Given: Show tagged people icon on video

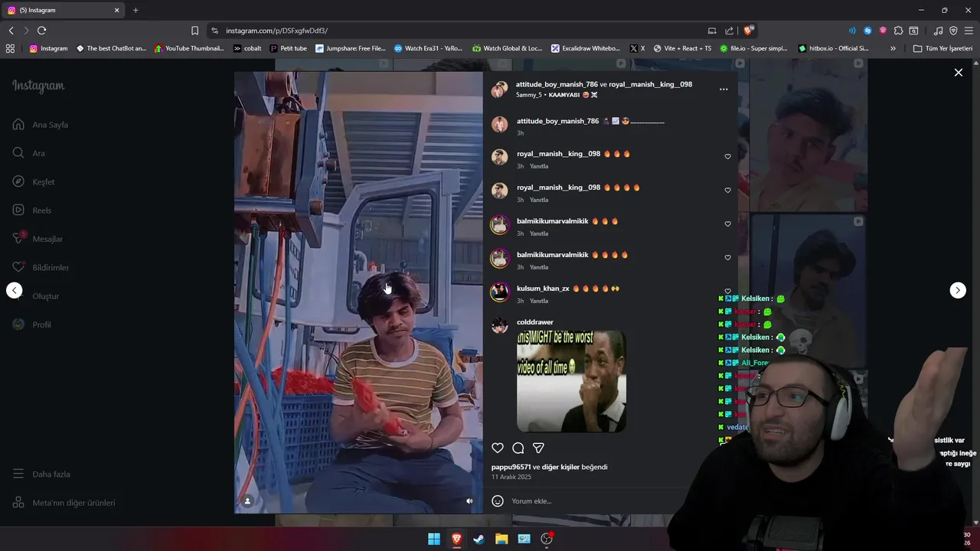Looking at the screenshot, I should (x=247, y=501).
